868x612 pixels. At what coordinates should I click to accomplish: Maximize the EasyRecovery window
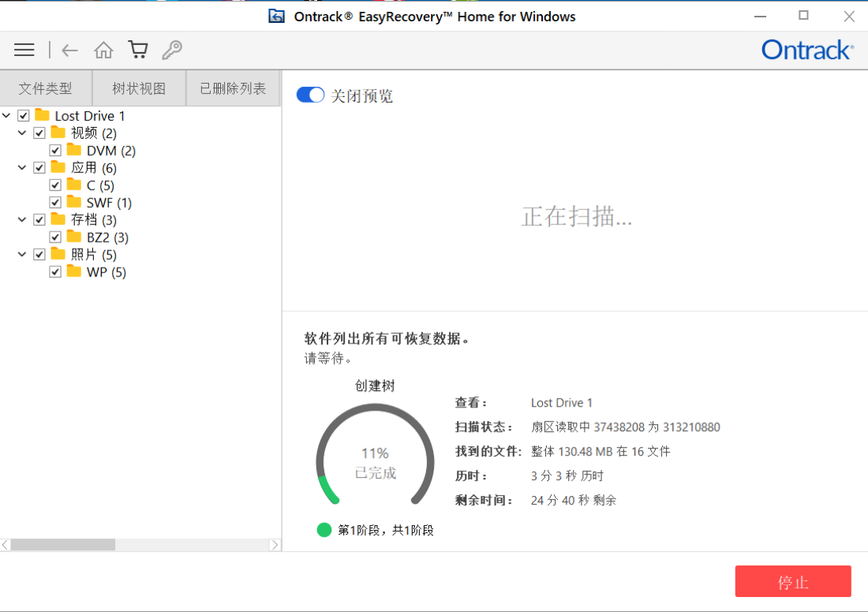(x=803, y=16)
